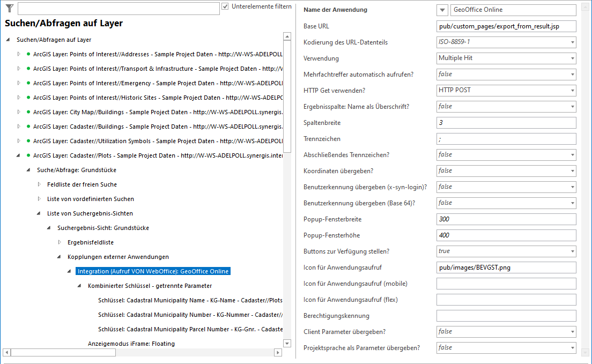592x364 pixels.
Task: Click the right arrow of the horizontal scrollbar
Action: coord(278,352)
